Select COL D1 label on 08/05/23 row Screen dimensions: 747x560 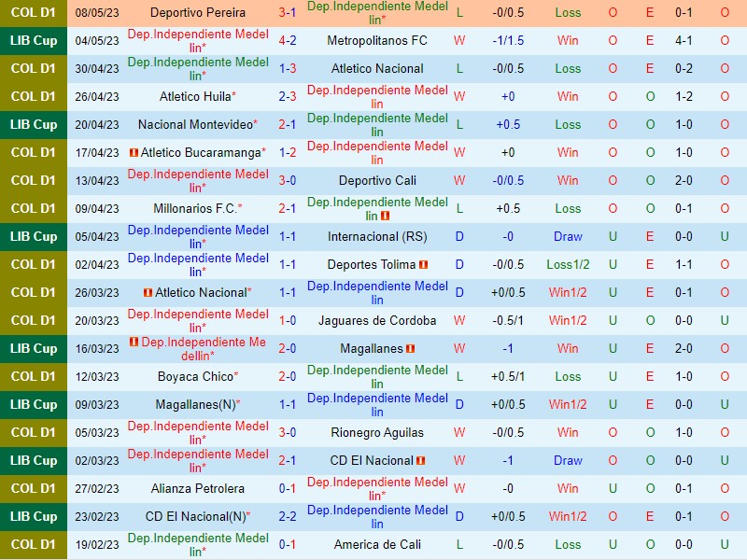[34, 13]
